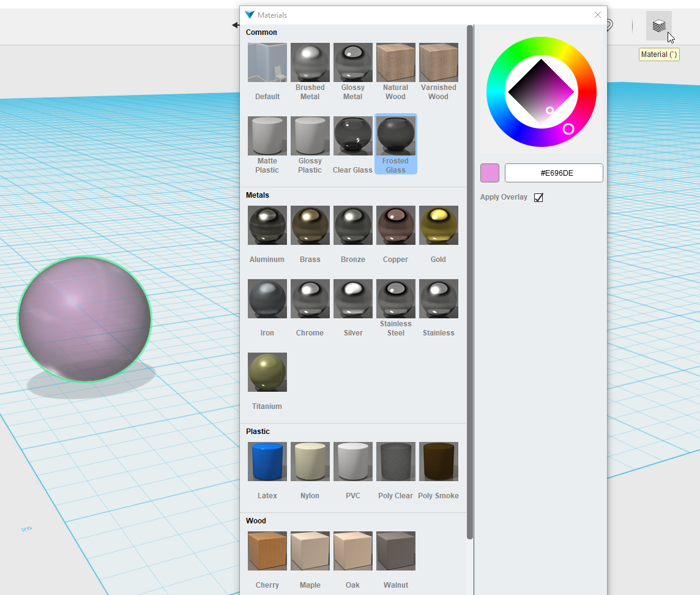Apply the Chrome metal material
This screenshot has width=700, height=595.
pyautogui.click(x=310, y=298)
